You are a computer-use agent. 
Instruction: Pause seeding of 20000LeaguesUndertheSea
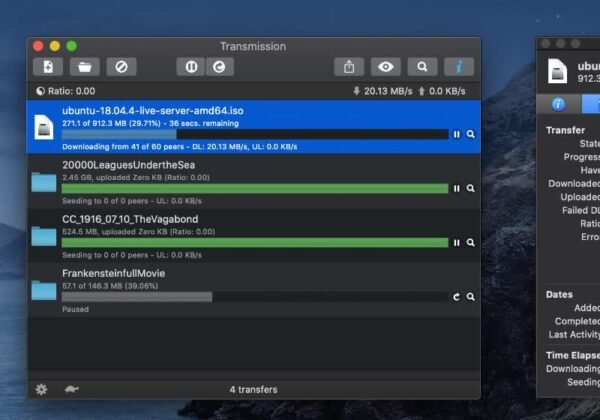point(457,189)
